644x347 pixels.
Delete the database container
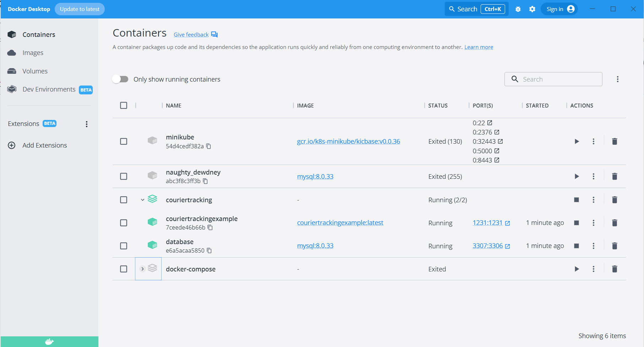[x=615, y=246]
